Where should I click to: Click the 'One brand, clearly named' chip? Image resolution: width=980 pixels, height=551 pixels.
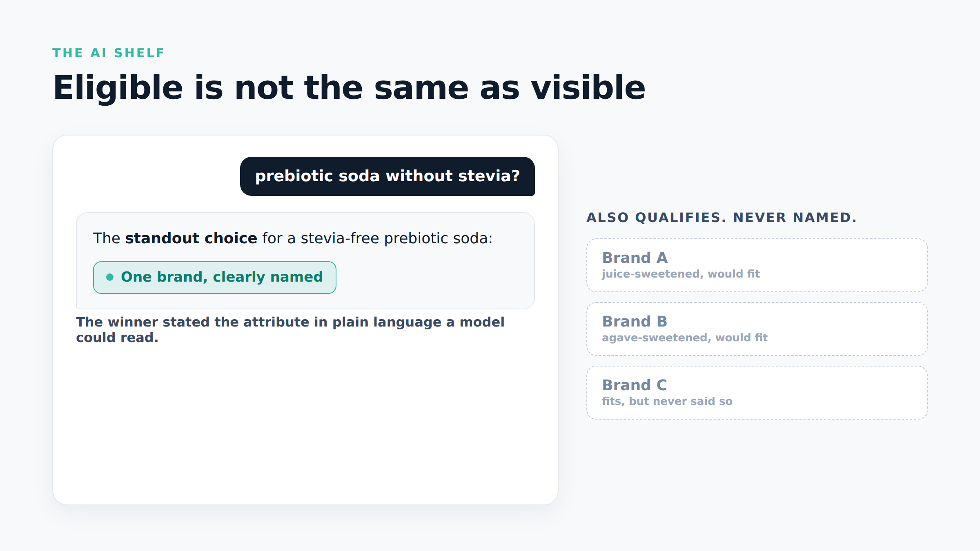pos(215,278)
